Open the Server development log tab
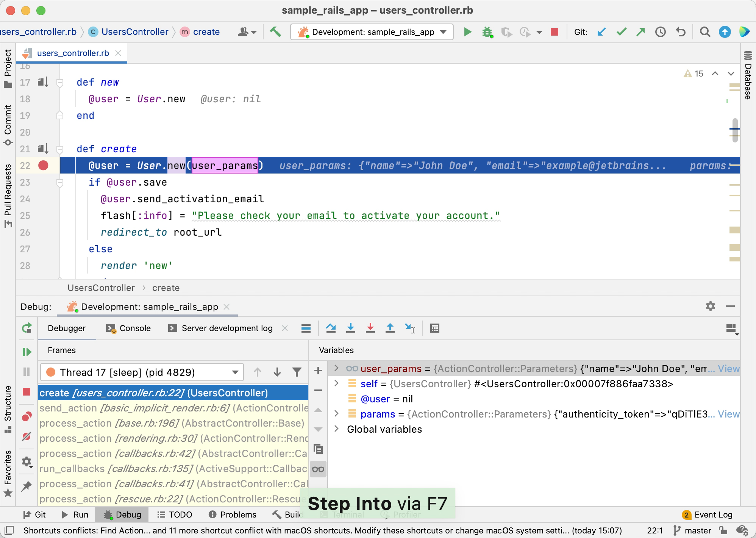Image resolution: width=756 pixels, height=538 pixels. (226, 328)
